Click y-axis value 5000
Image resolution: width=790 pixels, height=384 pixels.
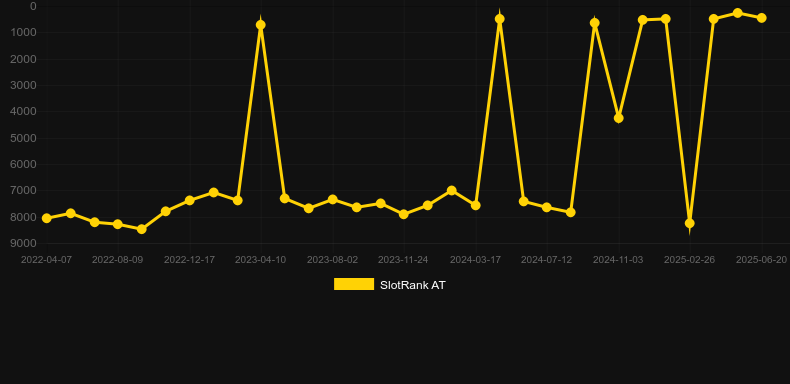(x=24, y=138)
